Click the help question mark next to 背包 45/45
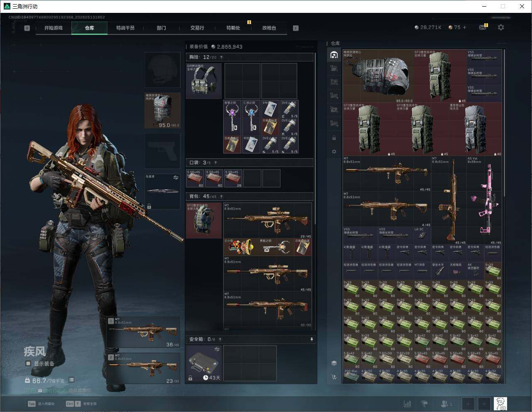Image resolution: width=532 pixels, height=412 pixels. [x=221, y=196]
